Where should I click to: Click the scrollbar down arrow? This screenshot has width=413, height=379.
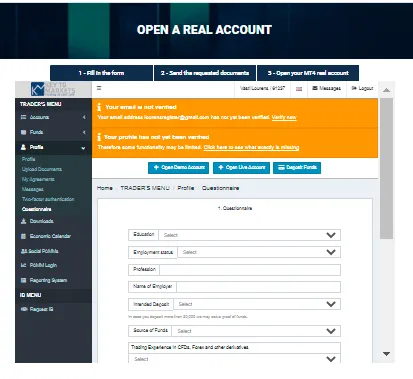click(386, 354)
